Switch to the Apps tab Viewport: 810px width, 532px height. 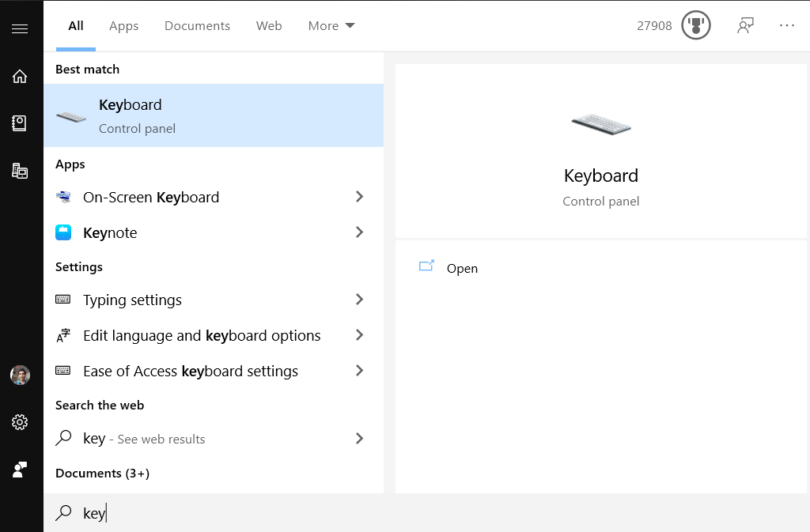point(123,25)
